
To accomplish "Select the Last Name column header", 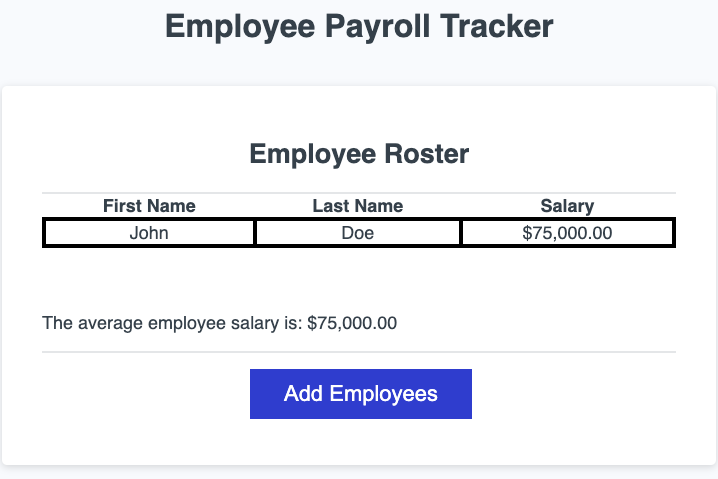I will click(x=357, y=206).
